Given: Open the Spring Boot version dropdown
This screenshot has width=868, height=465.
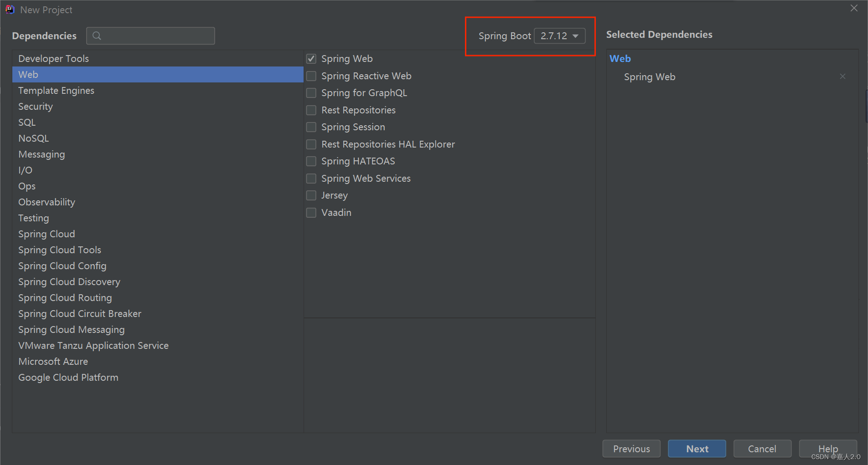Looking at the screenshot, I should coord(559,36).
